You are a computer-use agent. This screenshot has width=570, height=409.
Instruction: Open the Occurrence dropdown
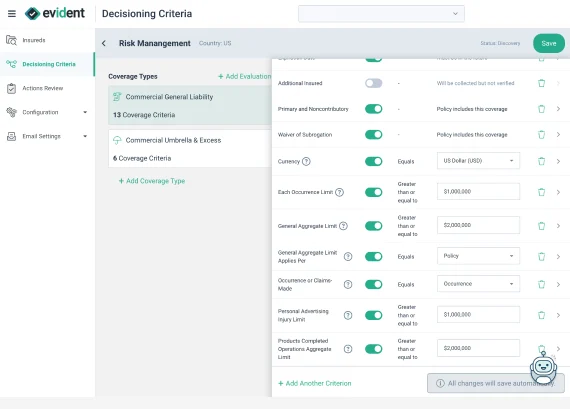478,284
